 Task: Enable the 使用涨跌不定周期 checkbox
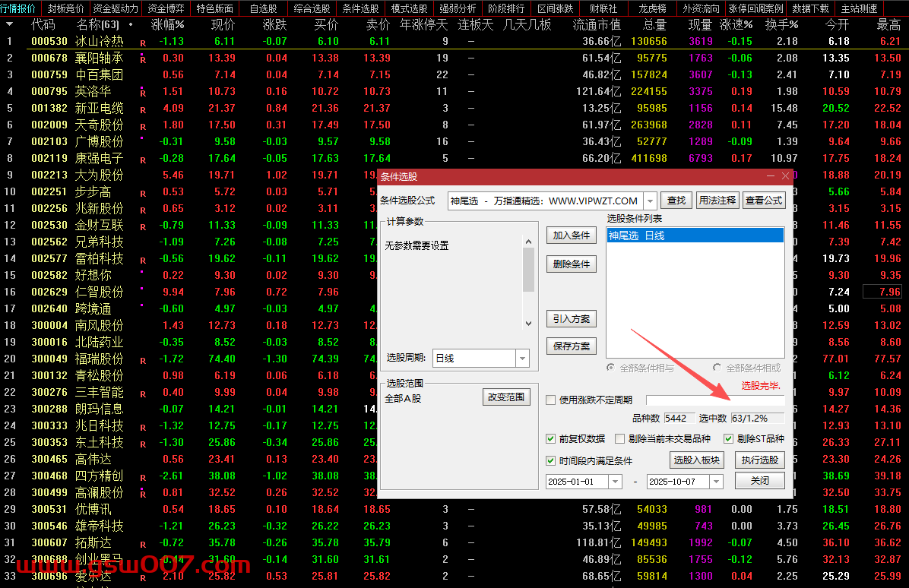tap(551, 400)
